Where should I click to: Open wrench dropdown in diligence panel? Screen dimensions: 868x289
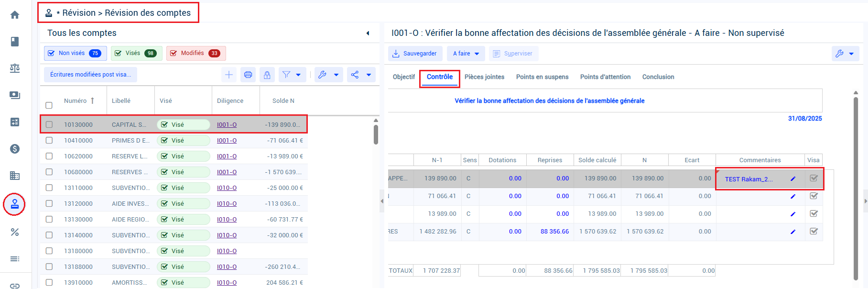[845, 54]
